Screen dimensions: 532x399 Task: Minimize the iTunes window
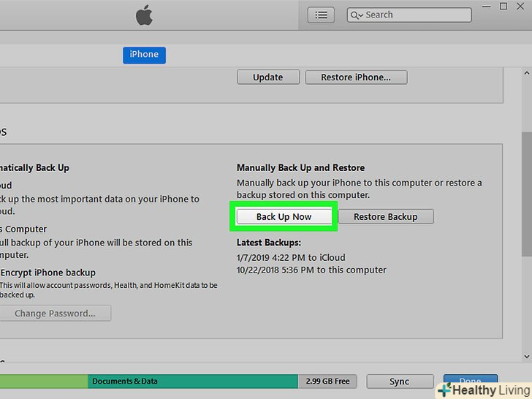pyautogui.click(x=486, y=6)
